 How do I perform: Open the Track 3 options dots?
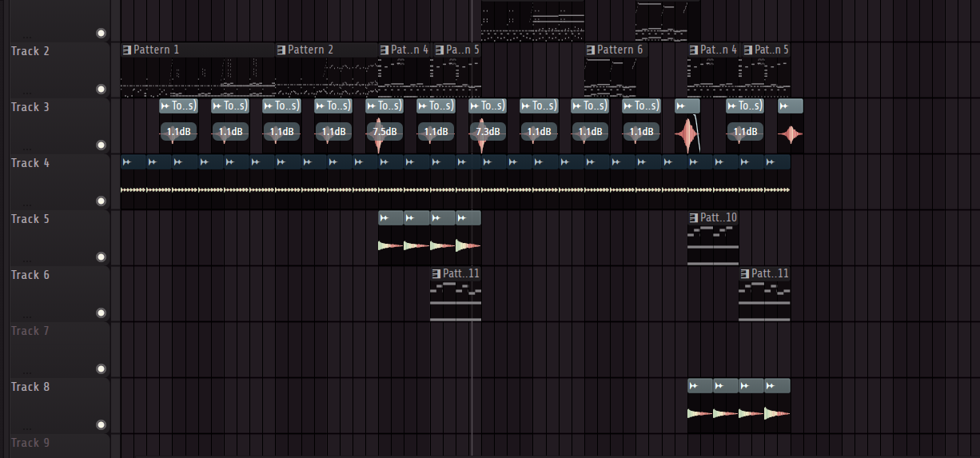pyautogui.click(x=28, y=149)
